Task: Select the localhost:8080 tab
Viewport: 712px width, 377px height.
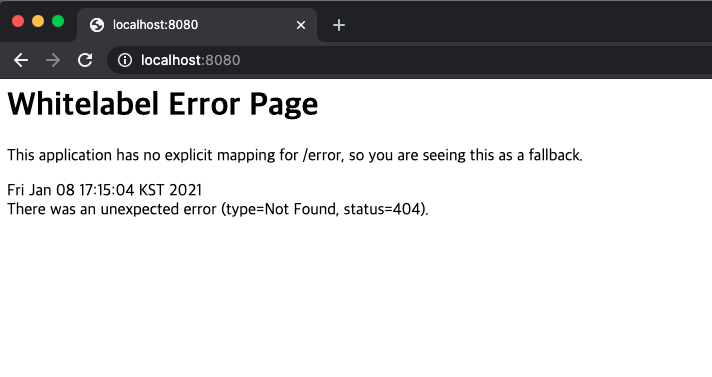Action: click(197, 25)
